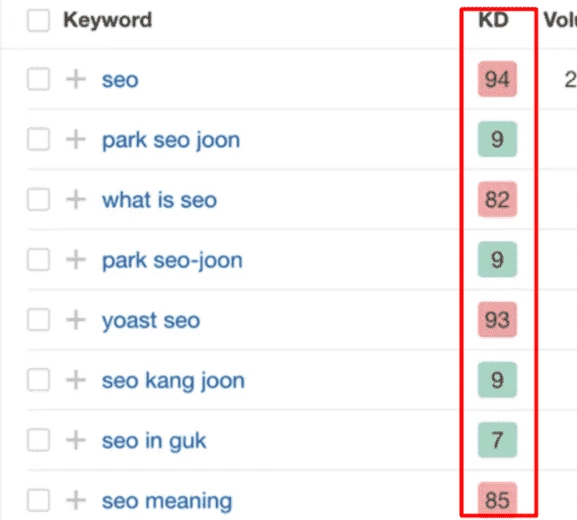Viewport: 577px width, 520px height.
Task: Open the 'park seo-joon' keyword link
Action: [x=172, y=261]
